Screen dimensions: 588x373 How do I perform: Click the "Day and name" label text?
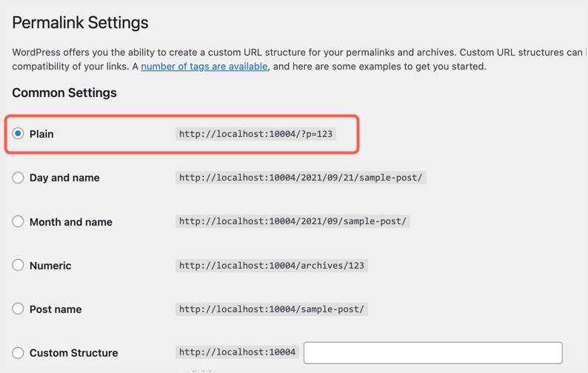64,178
